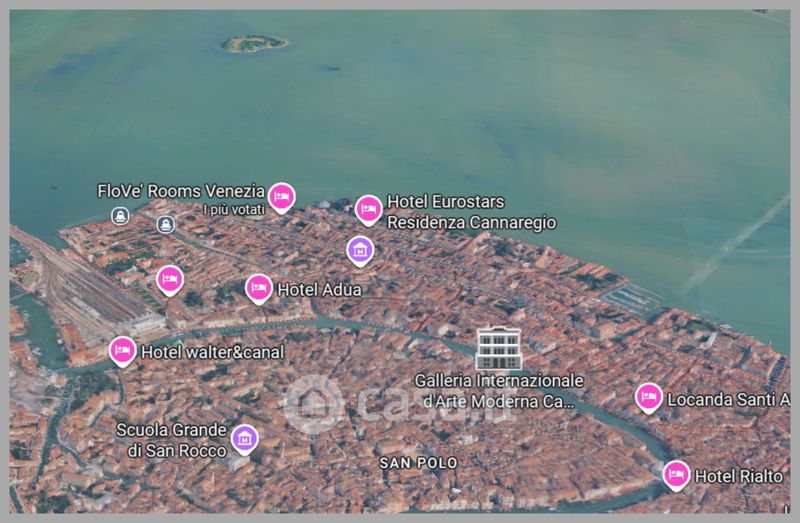Select the Locanda Santi hotel pin
The height and width of the screenshot is (523, 800).
[x=648, y=397]
